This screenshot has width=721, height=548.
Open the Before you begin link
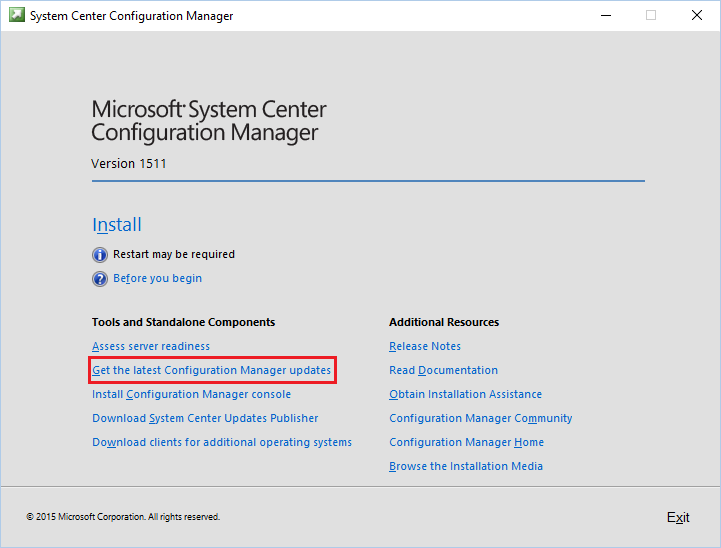pos(157,278)
